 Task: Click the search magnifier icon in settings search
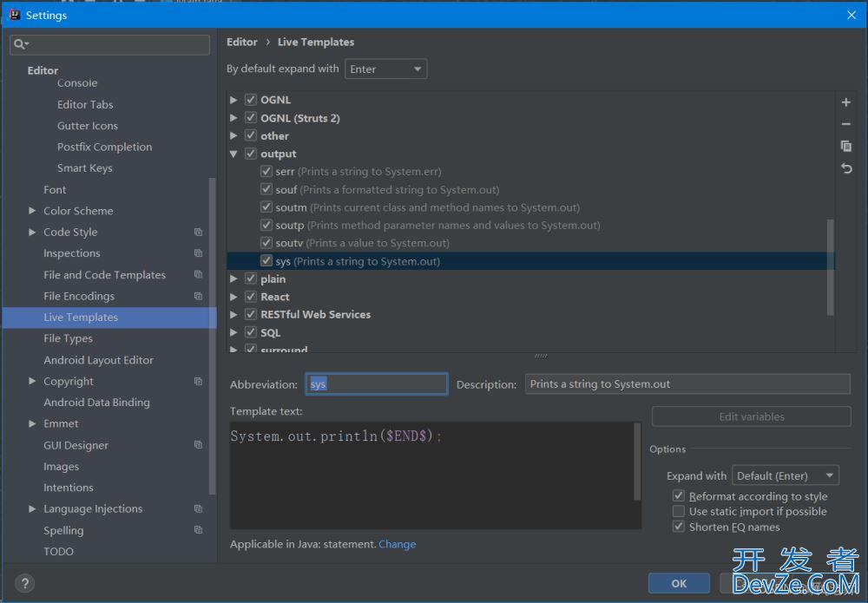coord(21,44)
